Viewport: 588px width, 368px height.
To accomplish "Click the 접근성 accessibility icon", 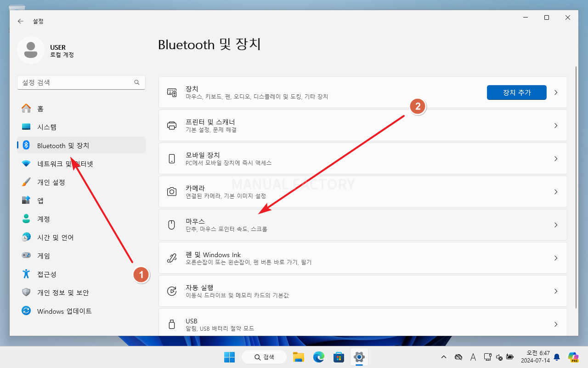I will point(26,274).
